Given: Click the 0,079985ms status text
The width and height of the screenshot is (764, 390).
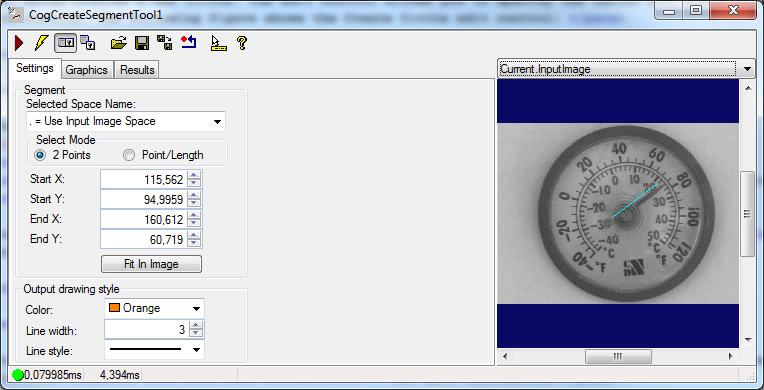Looking at the screenshot, I should click(53, 375).
